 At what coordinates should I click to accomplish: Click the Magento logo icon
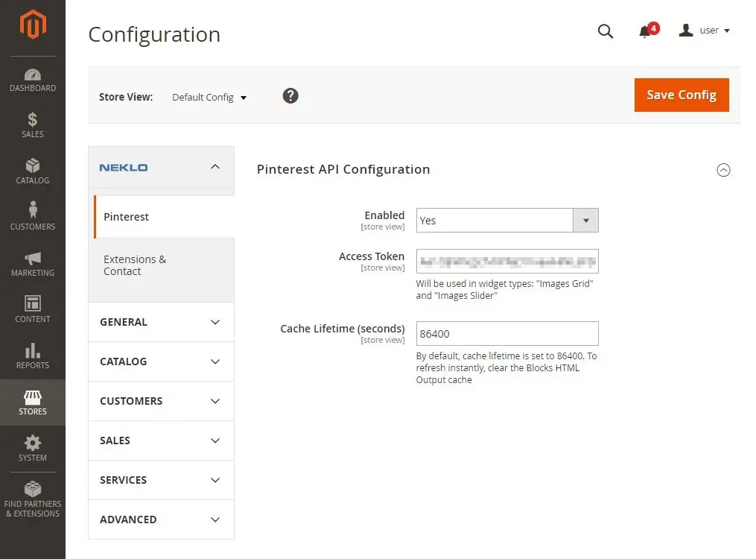point(33,24)
